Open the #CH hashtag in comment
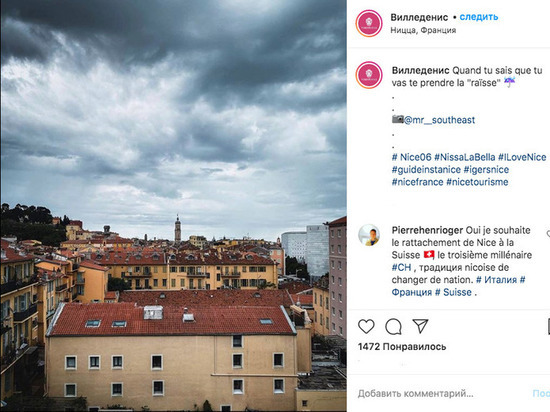 (x=401, y=268)
